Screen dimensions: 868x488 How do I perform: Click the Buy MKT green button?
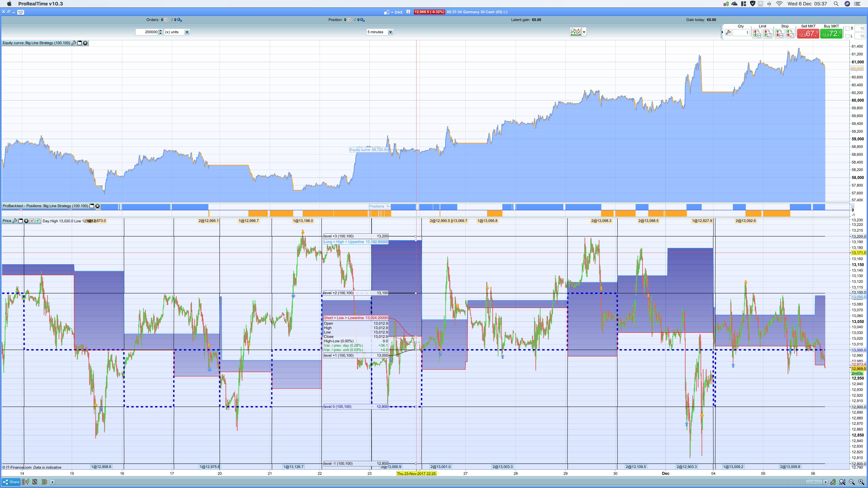tap(831, 33)
